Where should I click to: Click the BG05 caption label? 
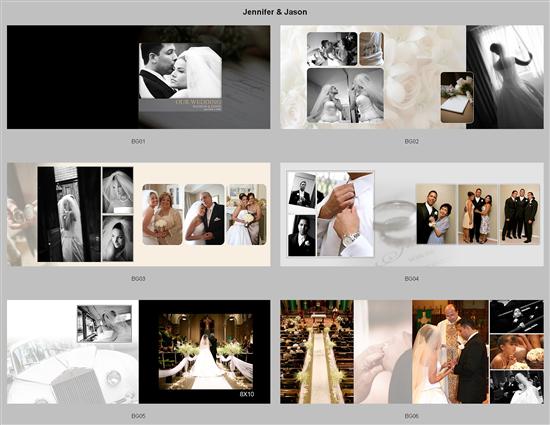pos(138,416)
